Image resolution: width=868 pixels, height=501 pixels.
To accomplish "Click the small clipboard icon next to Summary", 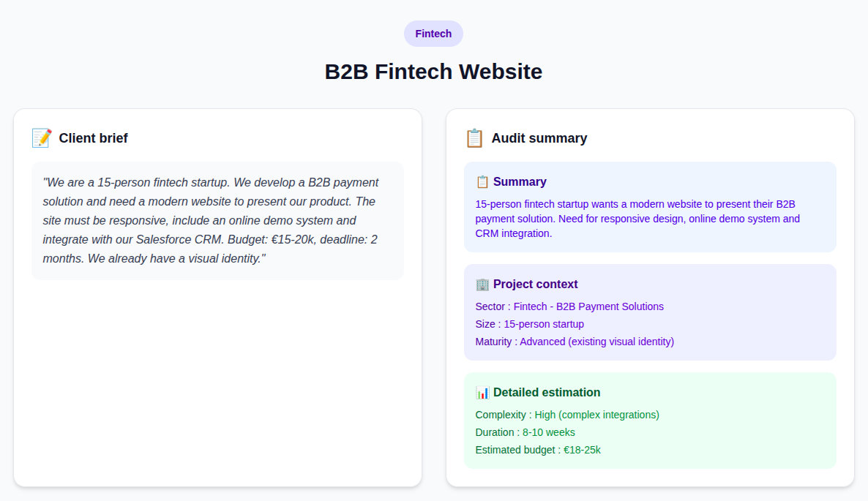I will point(482,182).
